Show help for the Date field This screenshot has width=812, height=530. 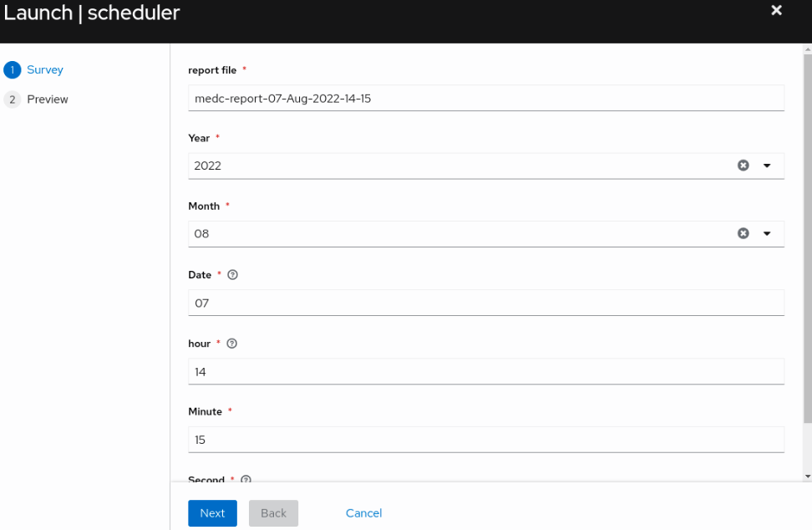click(232, 275)
